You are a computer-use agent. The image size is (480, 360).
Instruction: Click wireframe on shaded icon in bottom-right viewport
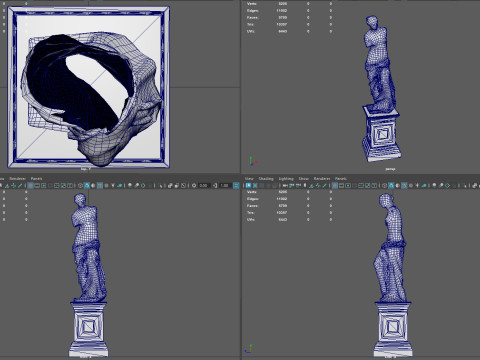(404, 185)
